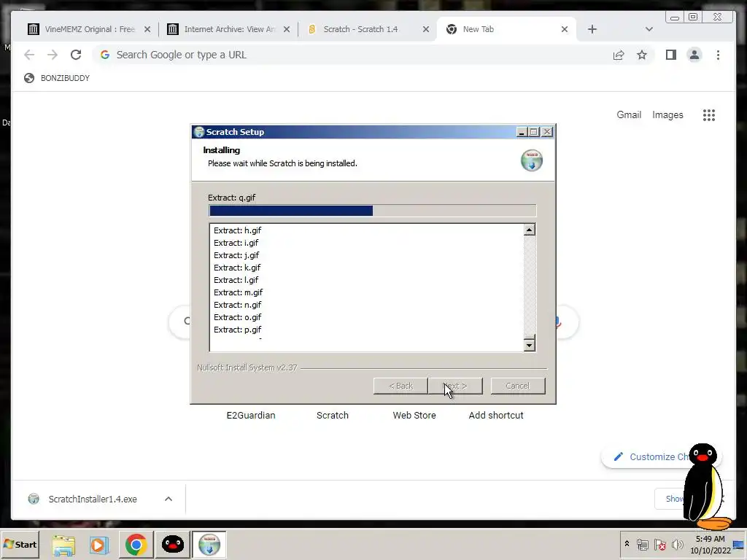
Task: Open tab search dropdown chevron
Action: coord(649,29)
